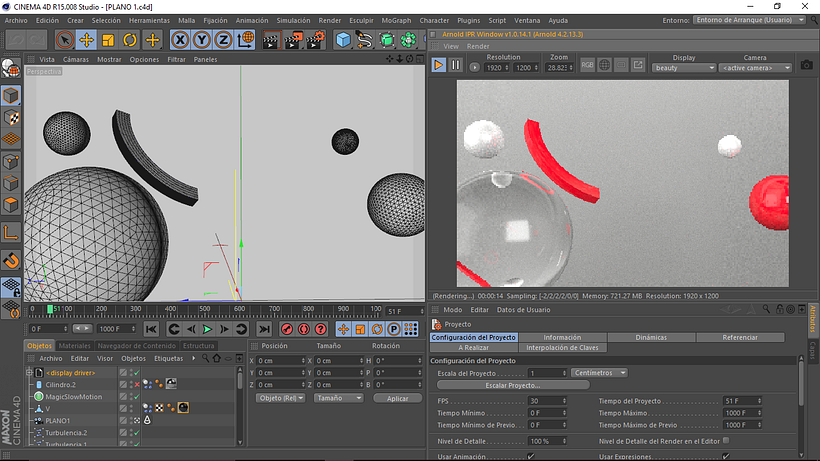
Task: Pause the Arnold IPR render
Action: click(456, 65)
